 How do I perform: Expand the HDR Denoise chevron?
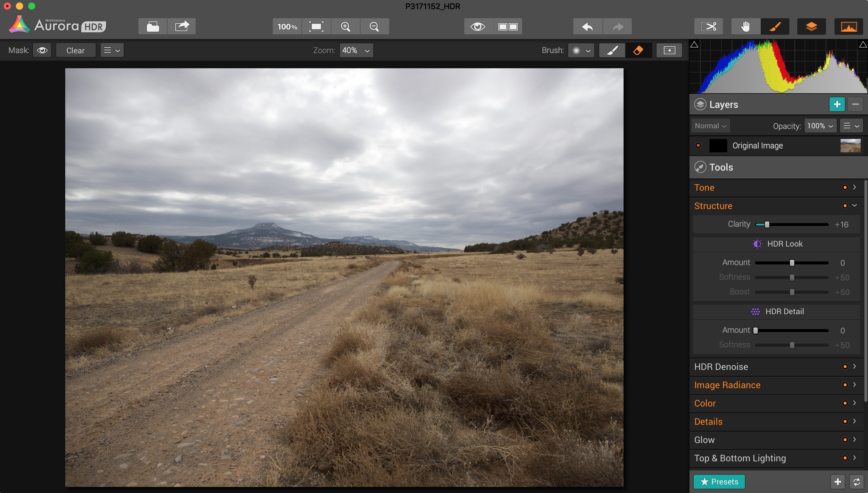pyautogui.click(x=854, y=366)
